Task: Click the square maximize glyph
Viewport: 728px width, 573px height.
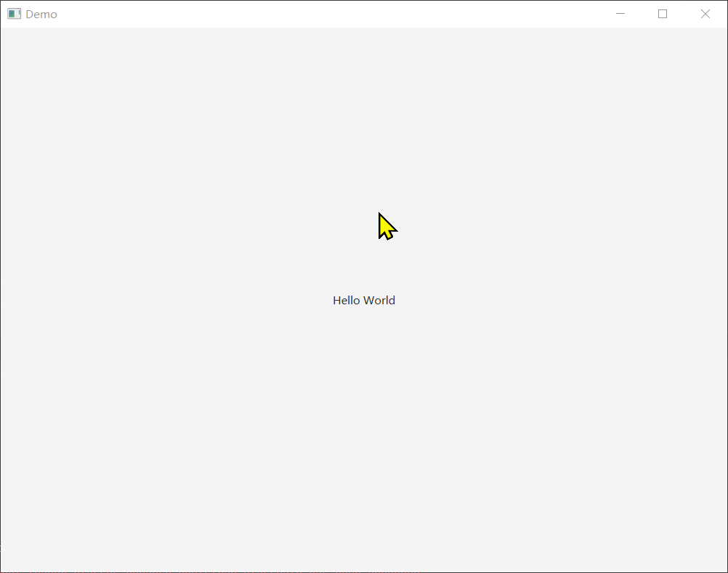Action: pos(663,13)
